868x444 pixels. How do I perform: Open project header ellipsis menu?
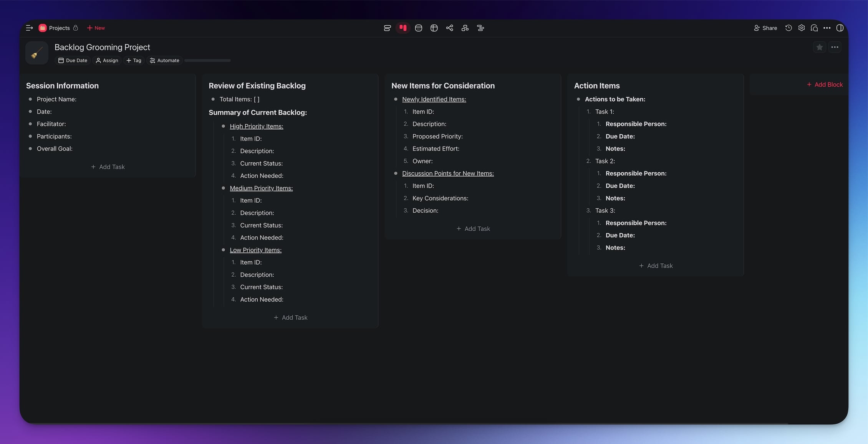(x=835, y=47)
